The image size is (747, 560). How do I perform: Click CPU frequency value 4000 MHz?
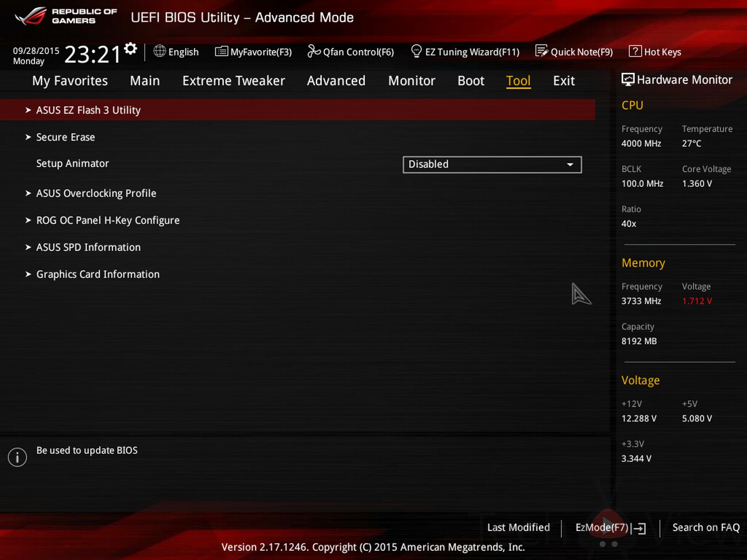point(641,144)
